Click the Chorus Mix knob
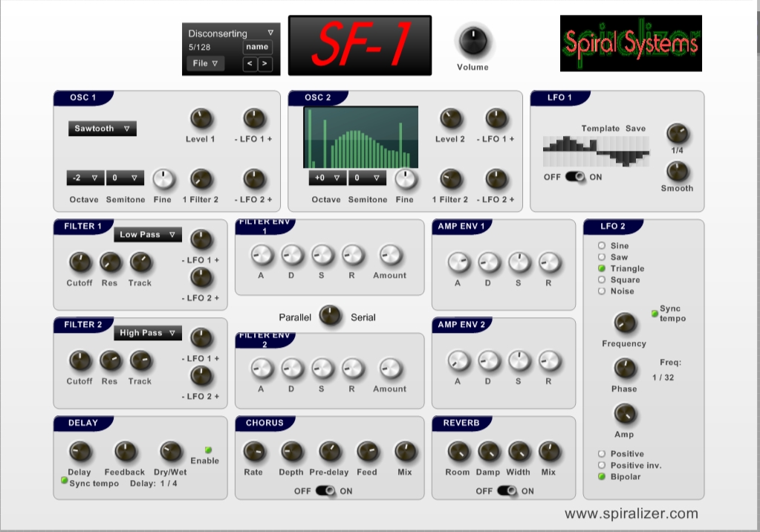 [x=405, y=452]
